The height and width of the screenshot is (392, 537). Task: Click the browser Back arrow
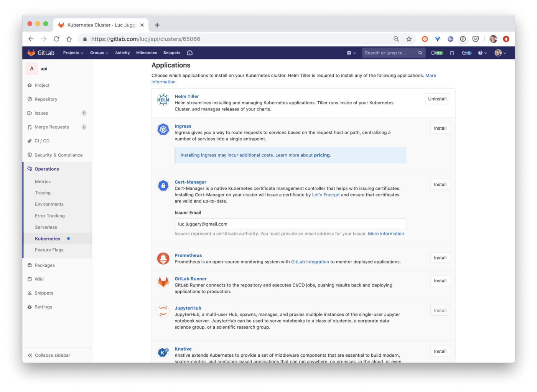31,39
